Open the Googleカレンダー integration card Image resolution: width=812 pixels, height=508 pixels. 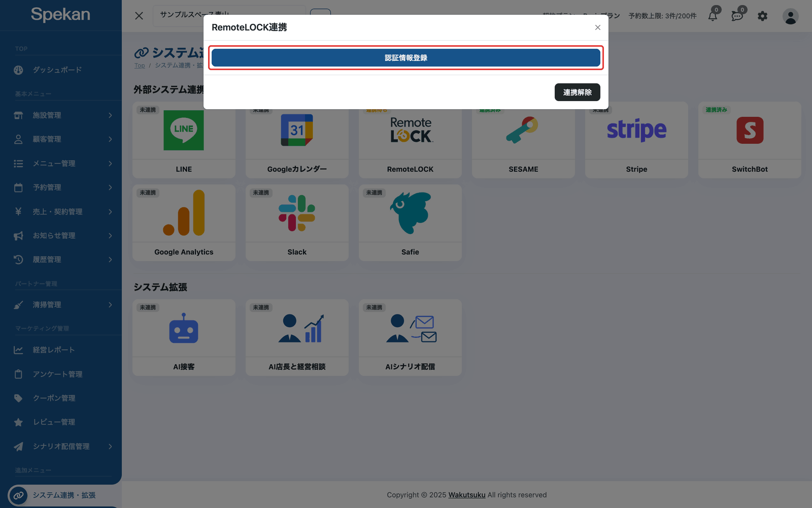(x=297, y=140)
